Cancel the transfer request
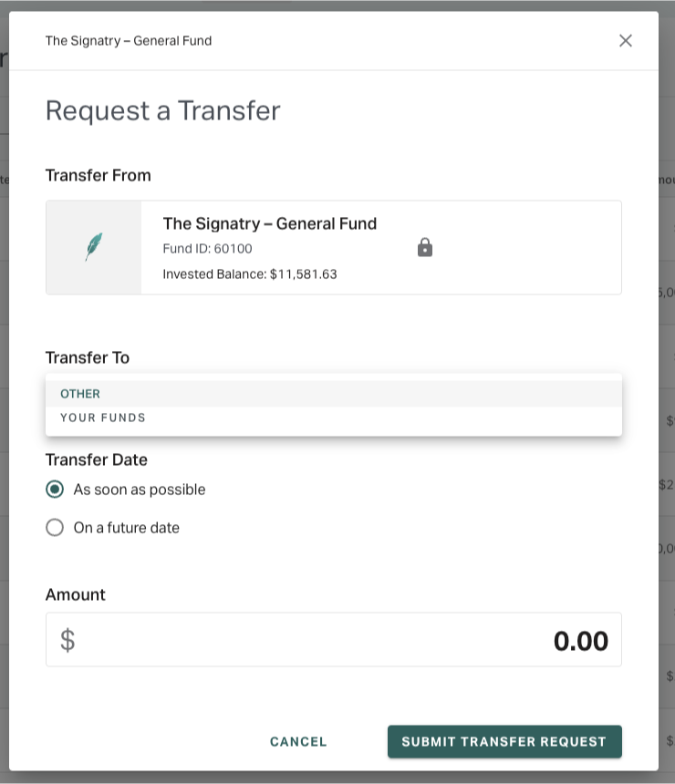 (298, 741)
